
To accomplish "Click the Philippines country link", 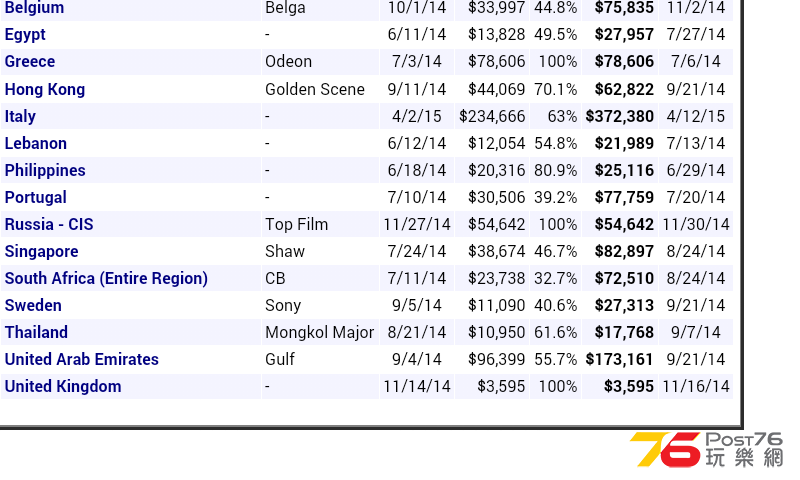I will [45, 170].
